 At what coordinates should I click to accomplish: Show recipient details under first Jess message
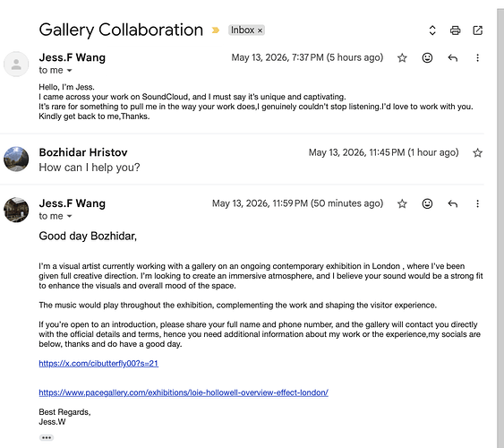point(69,71)
